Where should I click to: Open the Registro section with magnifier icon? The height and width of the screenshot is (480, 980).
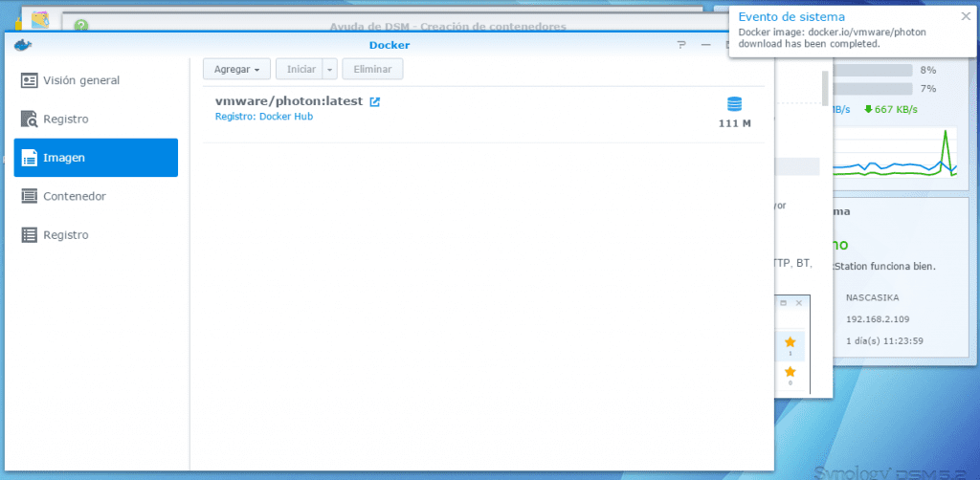[96, 120]
